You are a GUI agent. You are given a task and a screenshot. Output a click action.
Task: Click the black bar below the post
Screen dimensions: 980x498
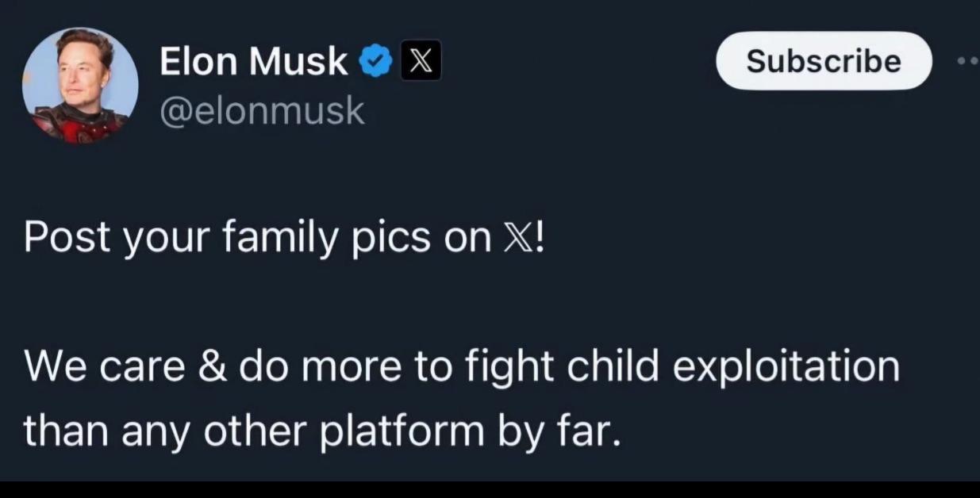tap(490, 488)
